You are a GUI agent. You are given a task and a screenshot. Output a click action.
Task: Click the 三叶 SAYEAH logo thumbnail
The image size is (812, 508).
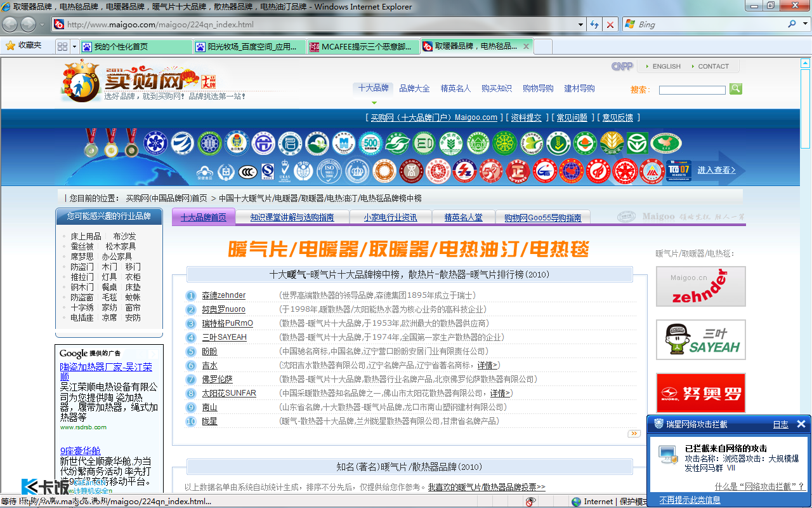pyautogui.click(x=701, y=340)
